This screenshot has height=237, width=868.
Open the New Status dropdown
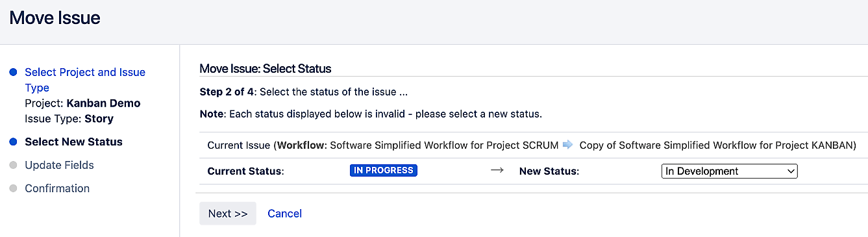pyautogui.click(x=729, y=171)
